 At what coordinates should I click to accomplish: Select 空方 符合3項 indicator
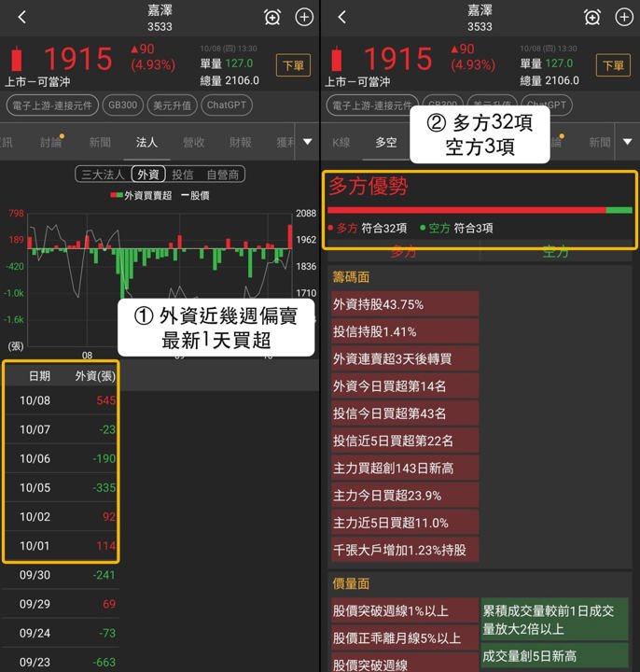[x=456, y=228]
